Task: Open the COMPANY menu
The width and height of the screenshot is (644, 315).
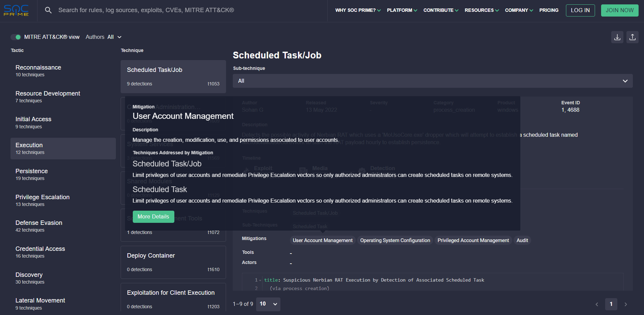Action: pyautogui.click(x=519, y=10)
